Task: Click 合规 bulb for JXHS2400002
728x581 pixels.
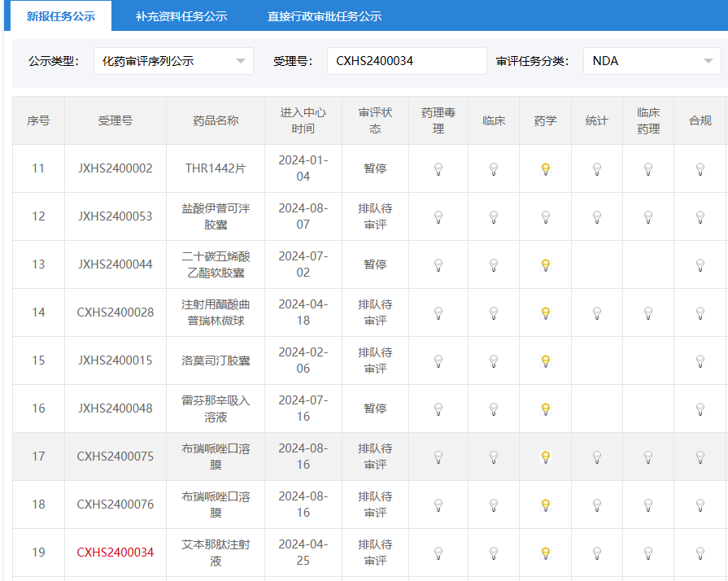Action: (700, 169)
